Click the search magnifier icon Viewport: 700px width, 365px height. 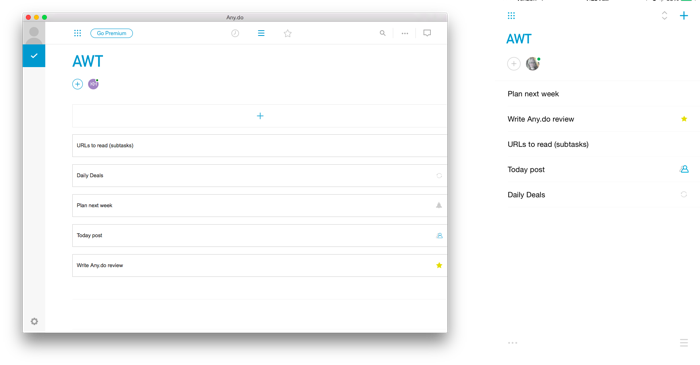[383, 33]
